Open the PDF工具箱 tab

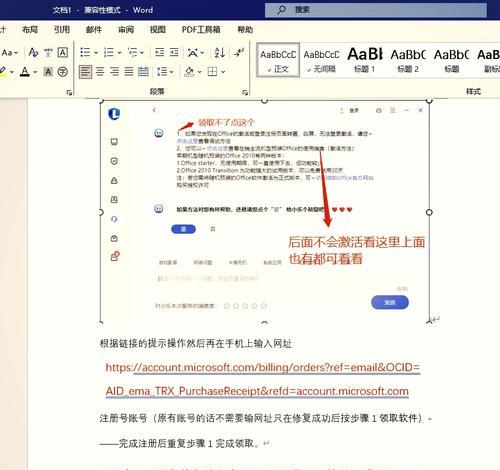201,30
